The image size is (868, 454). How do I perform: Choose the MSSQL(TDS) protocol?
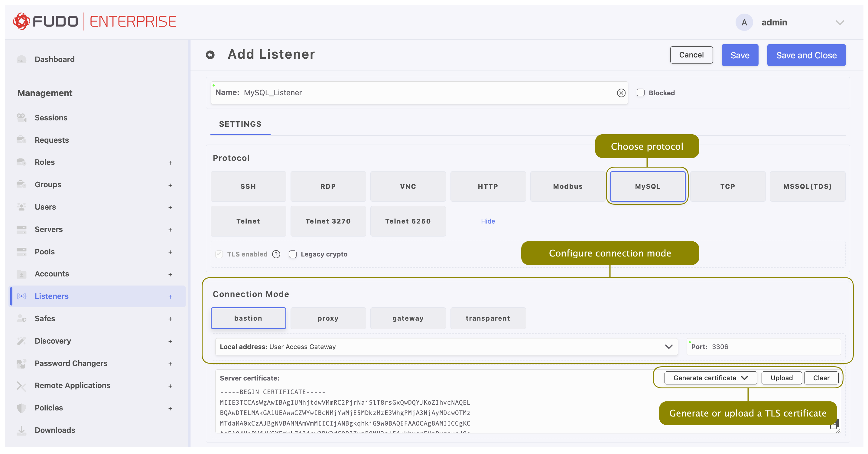(807, 186)
